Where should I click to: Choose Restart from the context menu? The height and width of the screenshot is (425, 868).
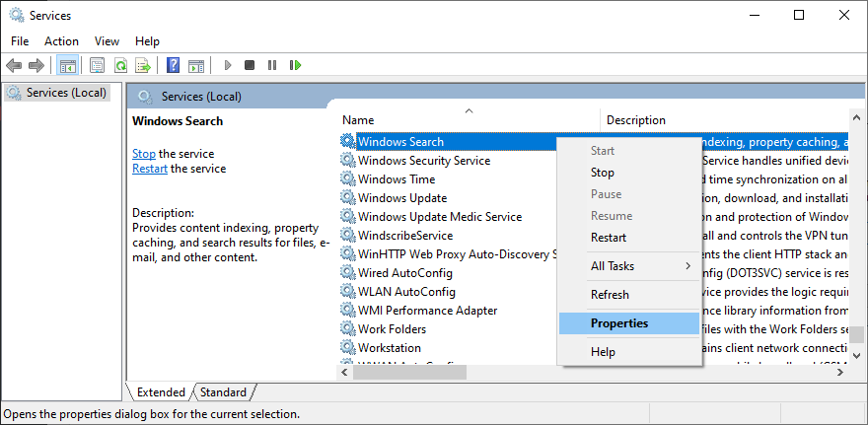(608, 238)
